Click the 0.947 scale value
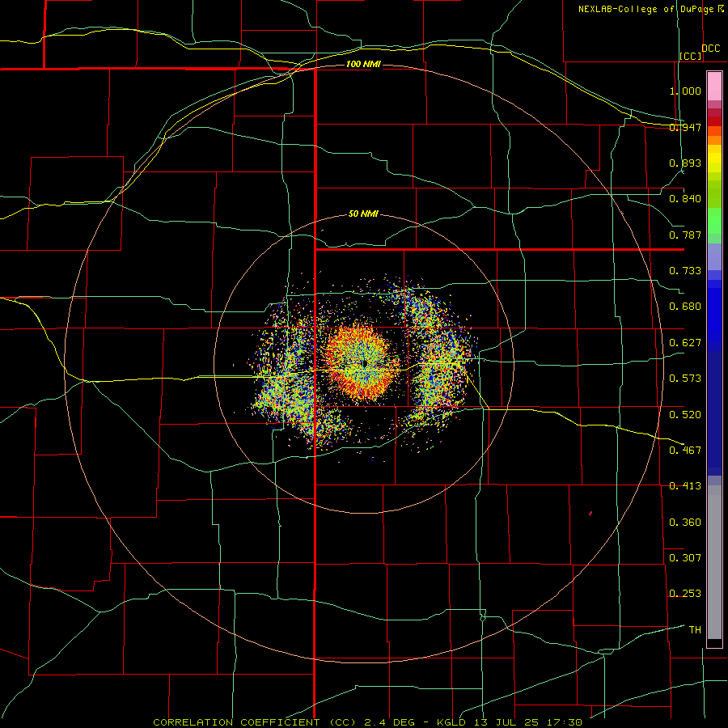 685,127
